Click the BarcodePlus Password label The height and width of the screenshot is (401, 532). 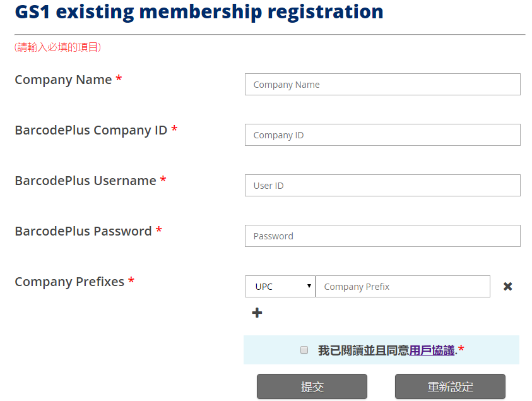[x=83, y=231]
